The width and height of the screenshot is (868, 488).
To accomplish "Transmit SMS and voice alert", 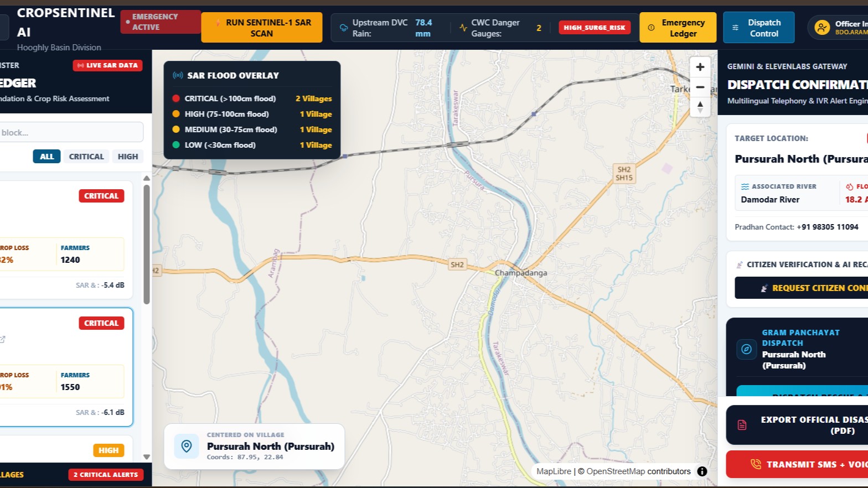I will 797,464.
